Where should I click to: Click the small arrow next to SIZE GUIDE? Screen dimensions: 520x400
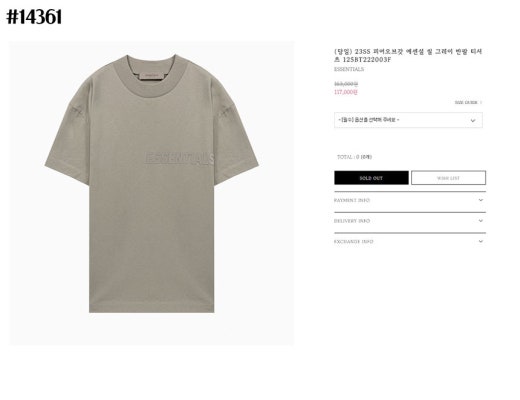(481, 102)
